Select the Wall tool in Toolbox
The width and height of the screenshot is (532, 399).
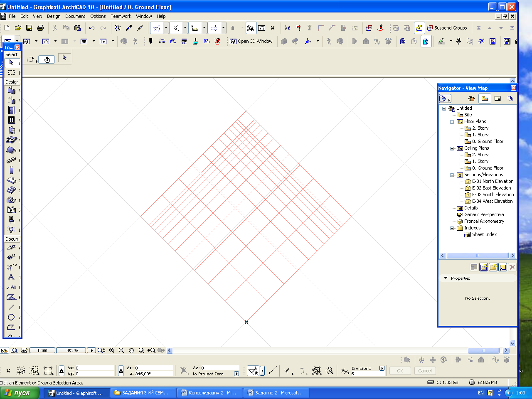coord(12,91)
